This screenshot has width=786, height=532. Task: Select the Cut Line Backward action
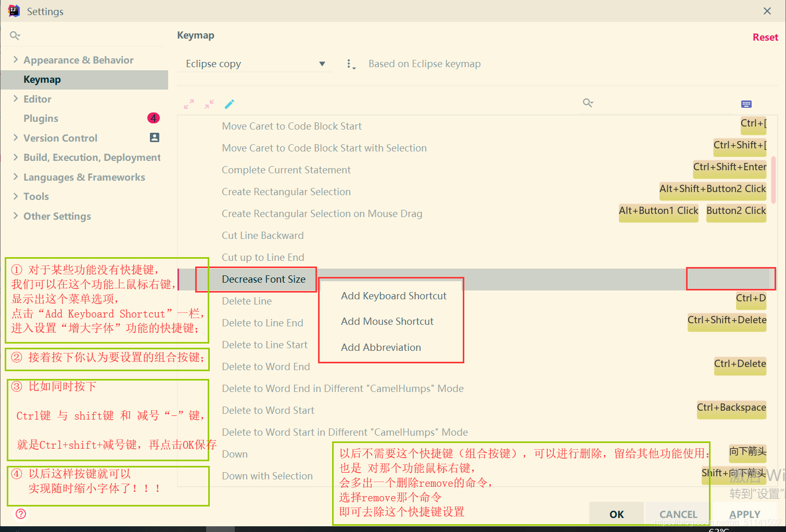coord(263,235)
